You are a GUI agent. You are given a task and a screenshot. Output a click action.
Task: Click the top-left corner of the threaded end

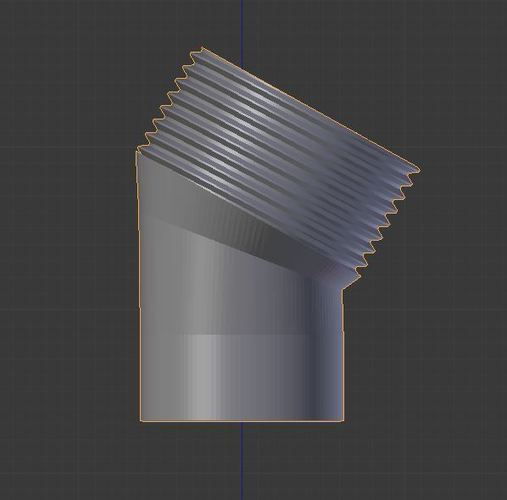[x=202, y=49]
